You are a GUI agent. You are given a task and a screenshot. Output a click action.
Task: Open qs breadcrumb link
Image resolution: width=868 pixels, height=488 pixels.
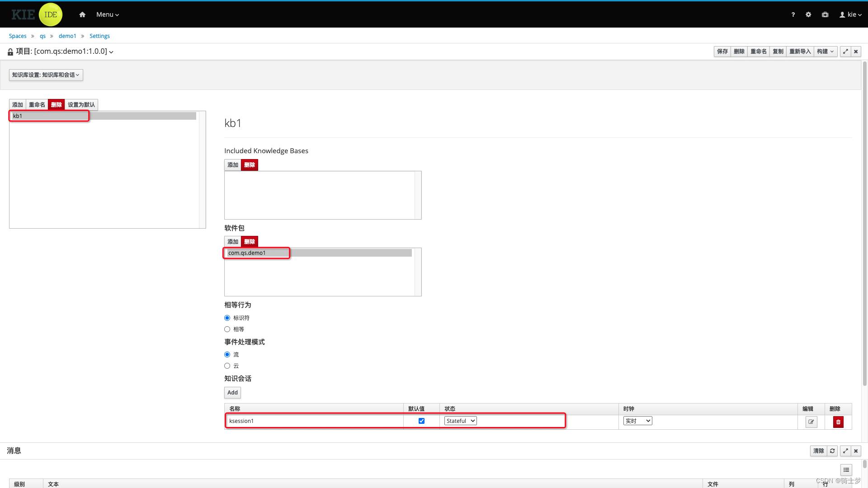pos(42,36)
